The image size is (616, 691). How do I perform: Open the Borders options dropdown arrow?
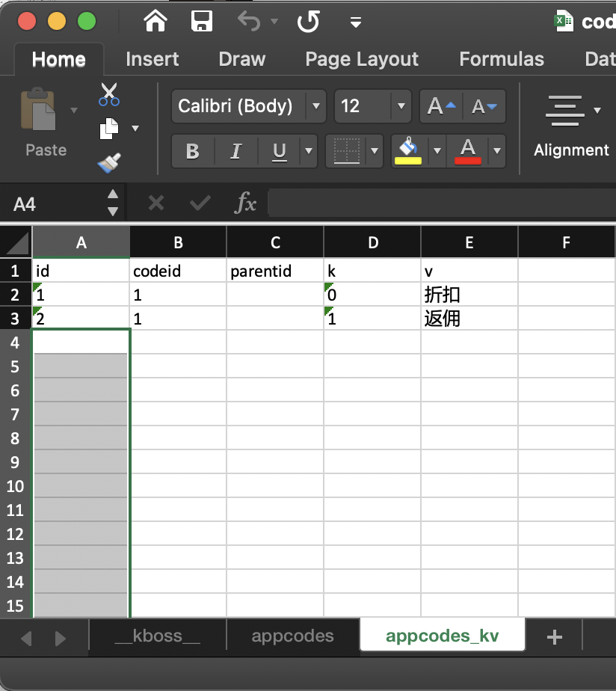[x=375, y=152]
